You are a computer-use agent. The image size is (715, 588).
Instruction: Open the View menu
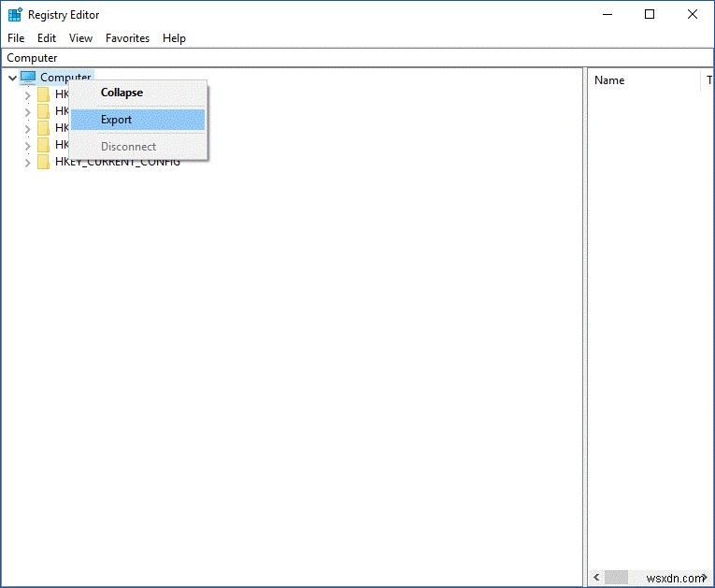[x=80, y=38]
